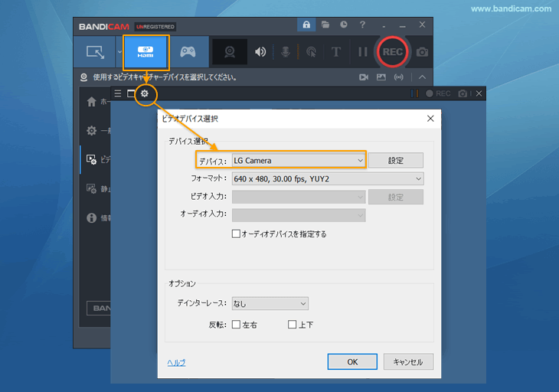
Task: Click the red REC button
Action: click(x=393, y=52)
